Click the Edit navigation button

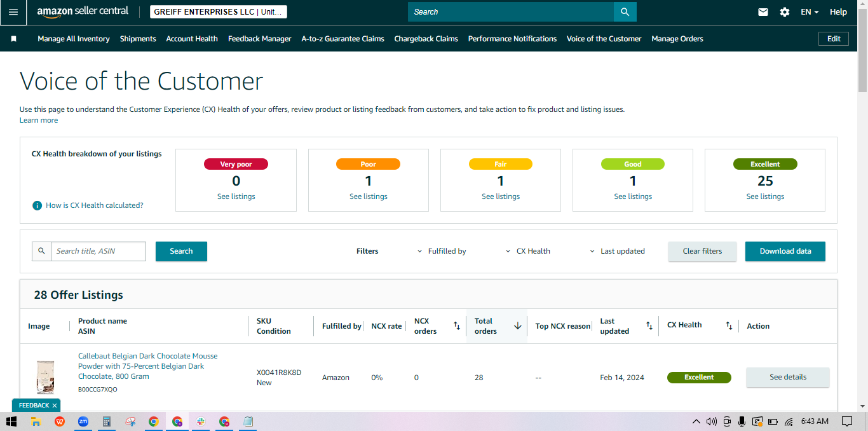[x=834, y=39]
